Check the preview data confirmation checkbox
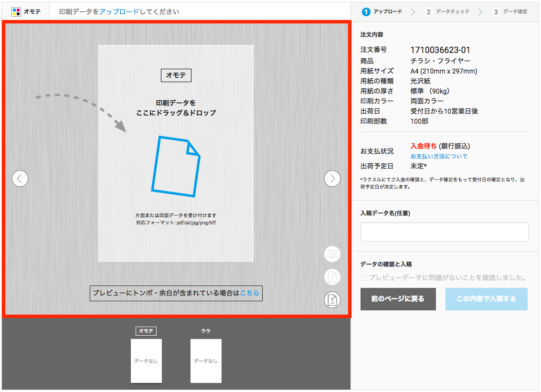The width and height of the screenshot is (541, 392). click(364, 277)
